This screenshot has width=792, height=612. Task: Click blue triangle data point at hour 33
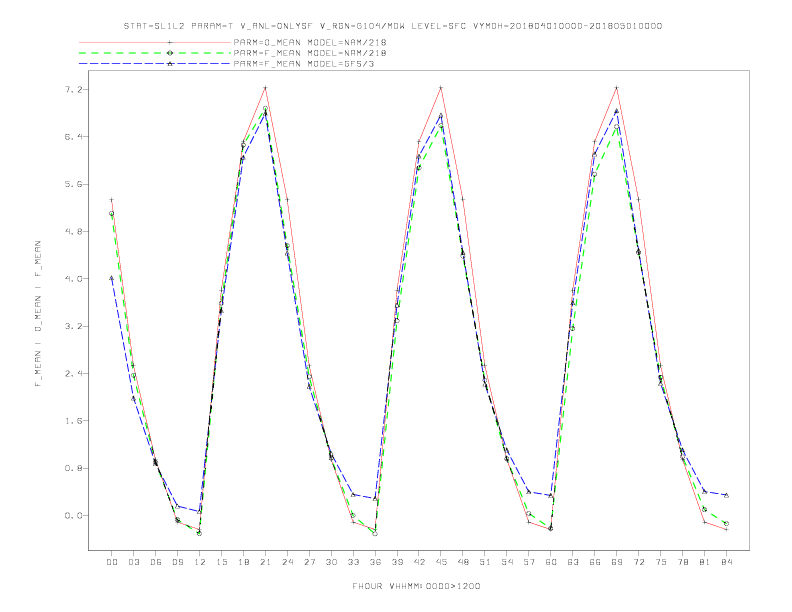pyautogui.click(x=353, y=495)
